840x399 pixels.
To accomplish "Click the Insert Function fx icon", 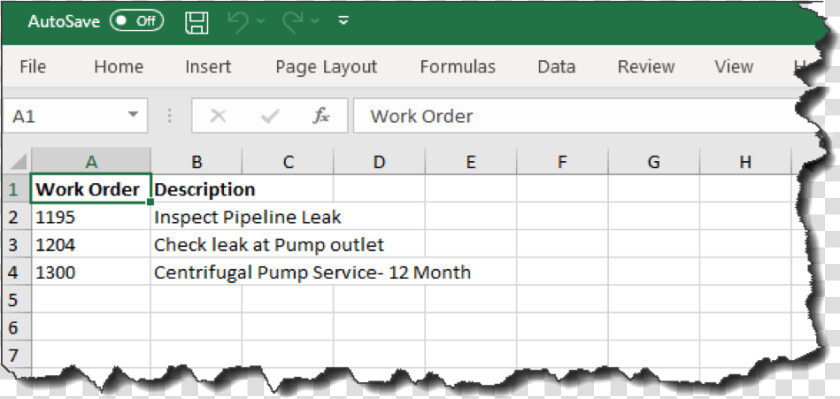I will [321, 116].
